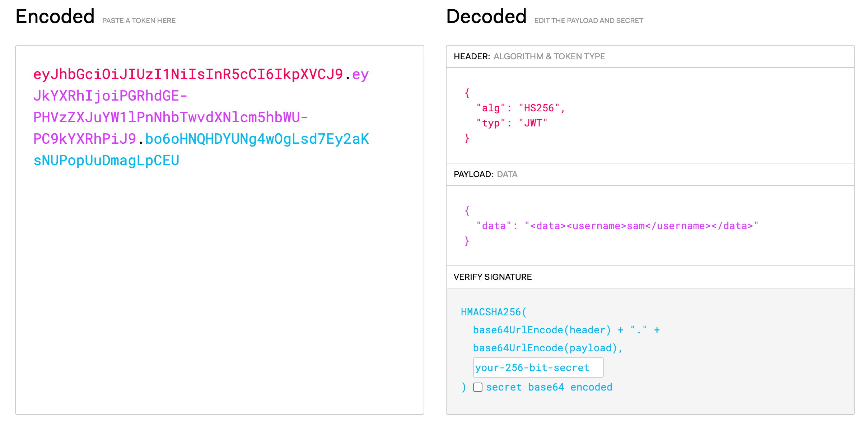This screenshot has width=868, height=421.
Task: Click the PASTE A TOKEN HERE label
Action: (x=139, y=20)
